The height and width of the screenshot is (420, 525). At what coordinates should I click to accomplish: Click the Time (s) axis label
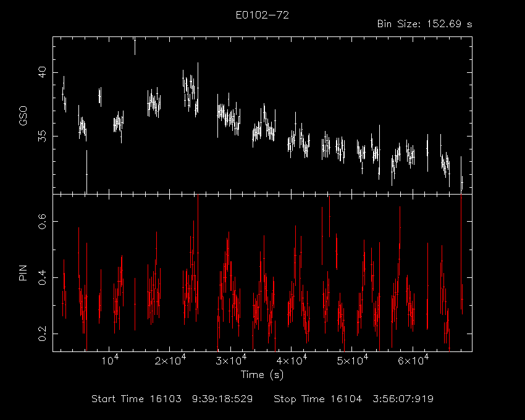coord(262,374)
